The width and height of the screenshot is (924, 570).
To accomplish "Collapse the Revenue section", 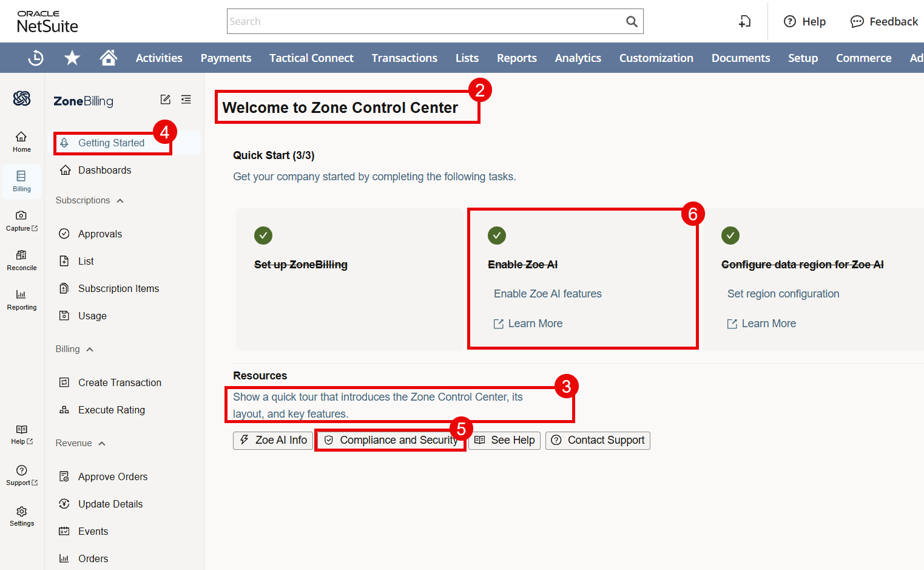I will (81, 443).
